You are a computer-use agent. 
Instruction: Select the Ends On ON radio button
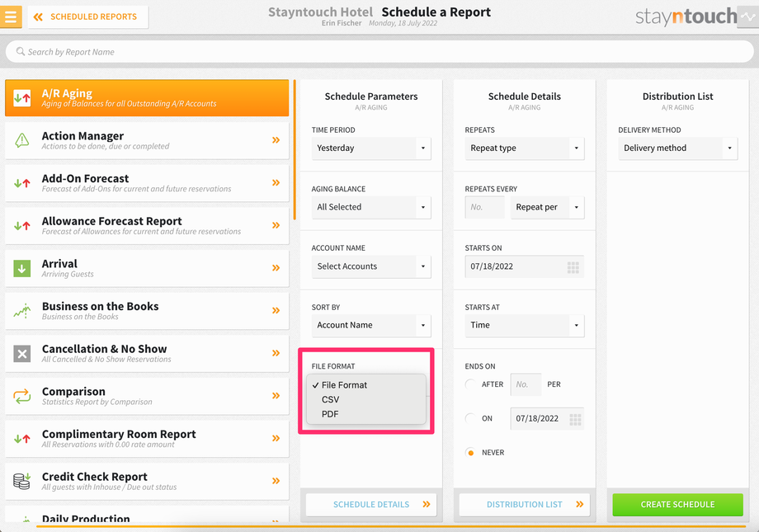[470, 418]
